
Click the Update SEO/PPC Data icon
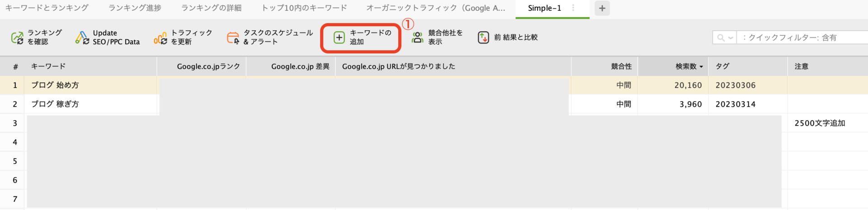coord(82,37)
